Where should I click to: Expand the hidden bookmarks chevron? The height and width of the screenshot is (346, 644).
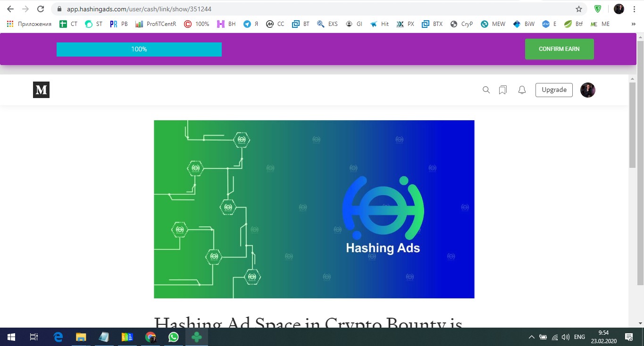pos(634,24)
